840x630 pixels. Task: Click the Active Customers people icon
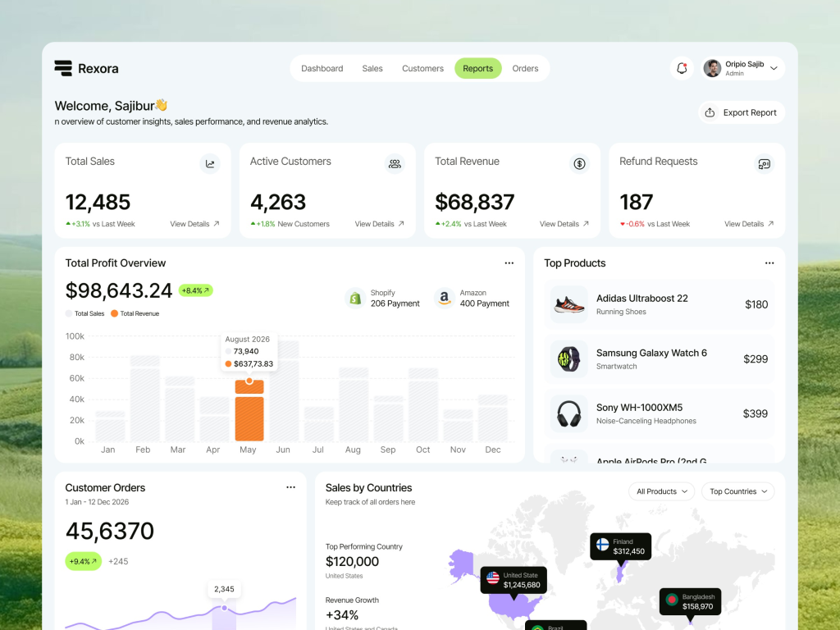pyautogui.click(x=395, y=163)
